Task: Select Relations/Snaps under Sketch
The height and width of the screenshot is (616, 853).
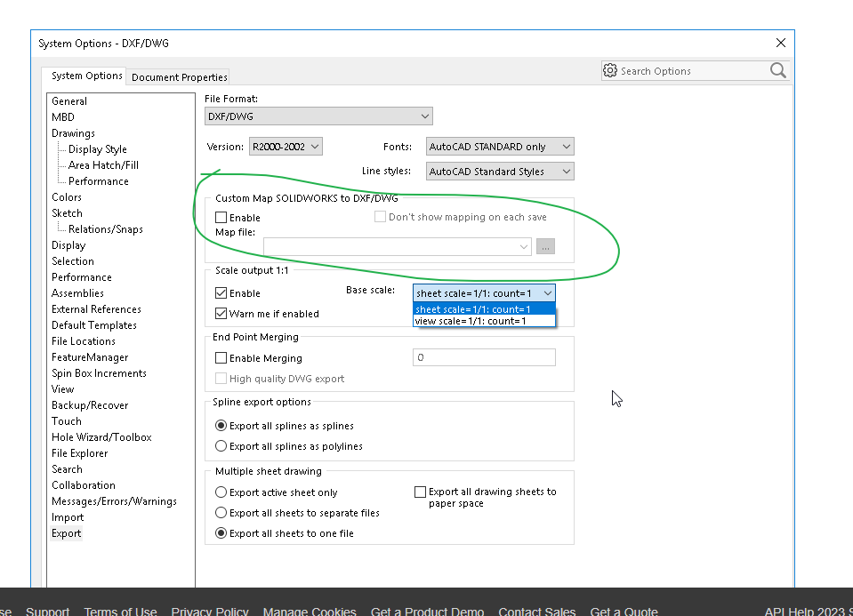Action: pyautogui.click(x=106, y=229)
